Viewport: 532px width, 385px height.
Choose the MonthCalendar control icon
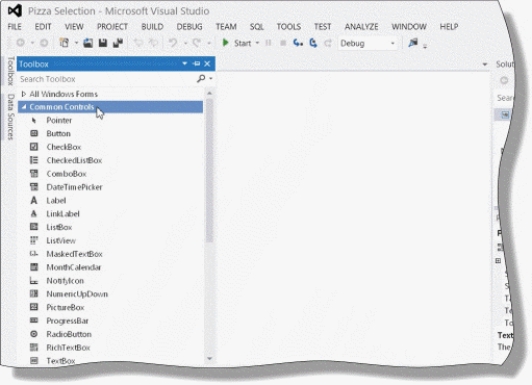[34, 267]
